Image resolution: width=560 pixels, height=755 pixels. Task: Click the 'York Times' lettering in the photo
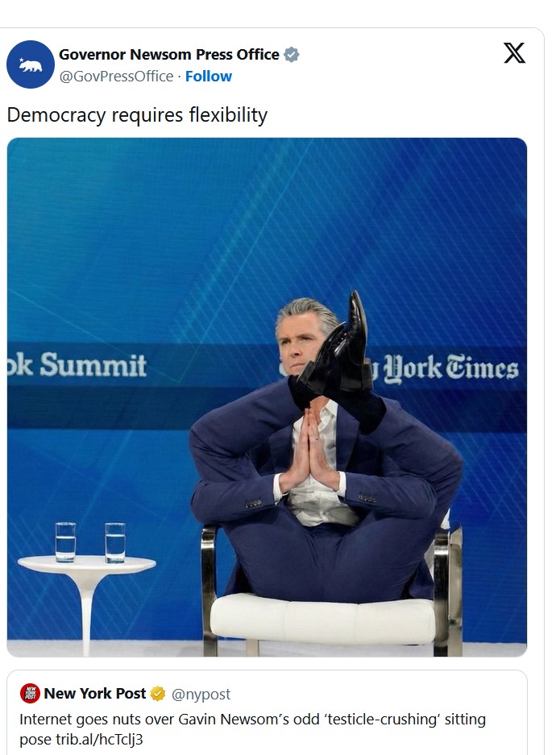tap(451, 368)
